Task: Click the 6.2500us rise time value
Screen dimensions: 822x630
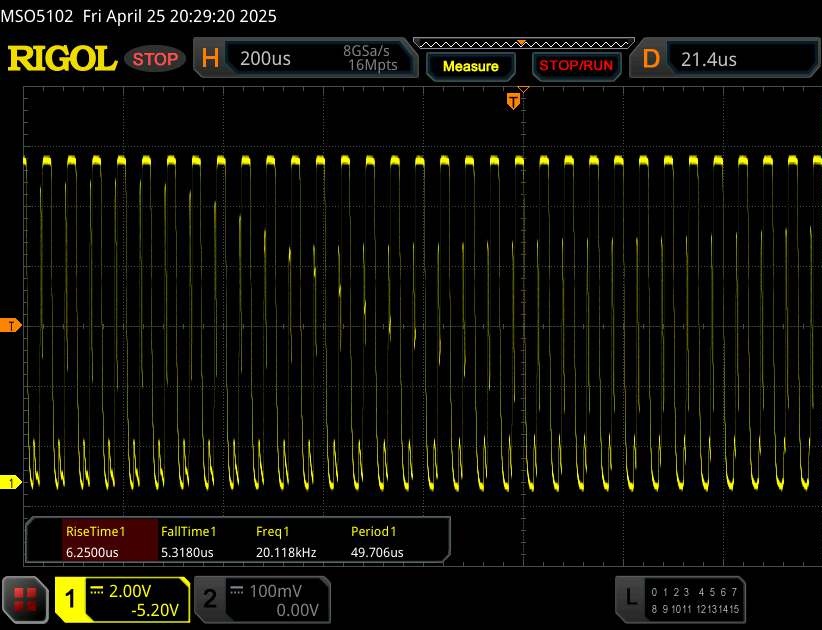Action: coord(92,552)
